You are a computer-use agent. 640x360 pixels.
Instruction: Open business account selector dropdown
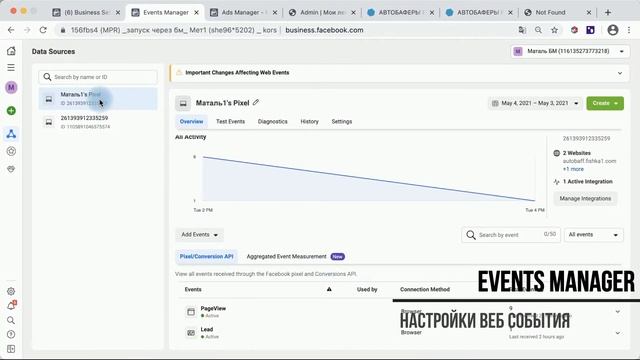click(569, 51)
